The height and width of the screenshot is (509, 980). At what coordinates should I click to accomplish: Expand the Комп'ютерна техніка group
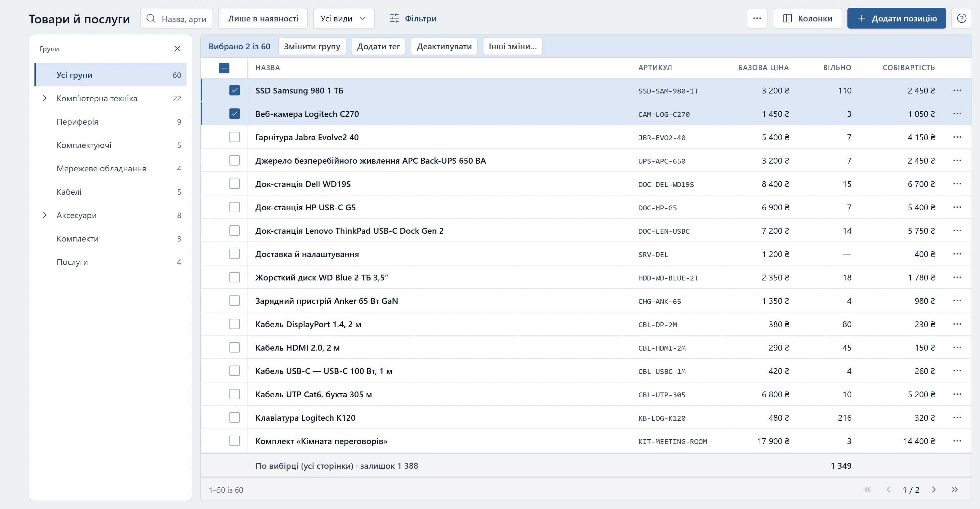pyautogui.click(x=45, y=98)
